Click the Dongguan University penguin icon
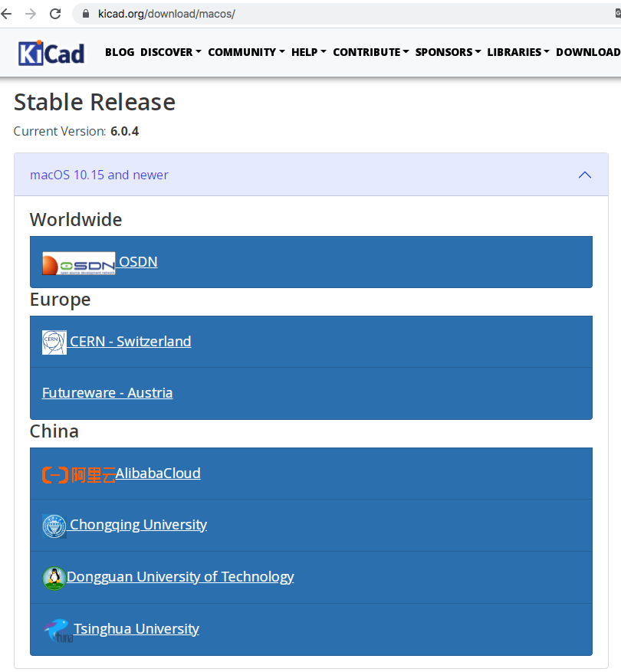This screenshot has height=672, width=621. tap(54, 579)
